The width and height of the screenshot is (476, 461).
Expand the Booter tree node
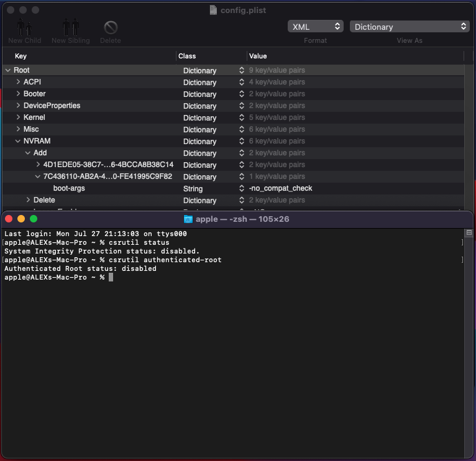18,94
